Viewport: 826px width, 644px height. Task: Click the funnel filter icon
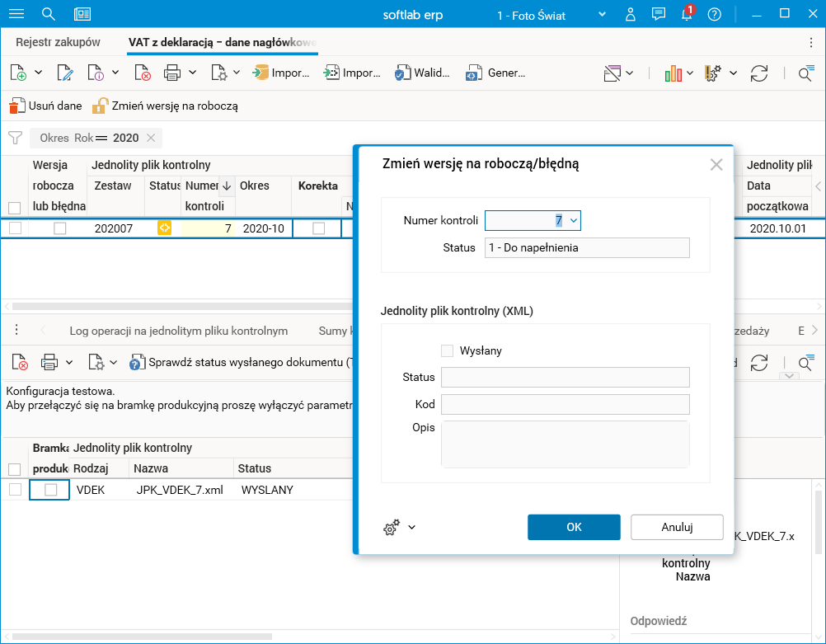pos(16,138)
